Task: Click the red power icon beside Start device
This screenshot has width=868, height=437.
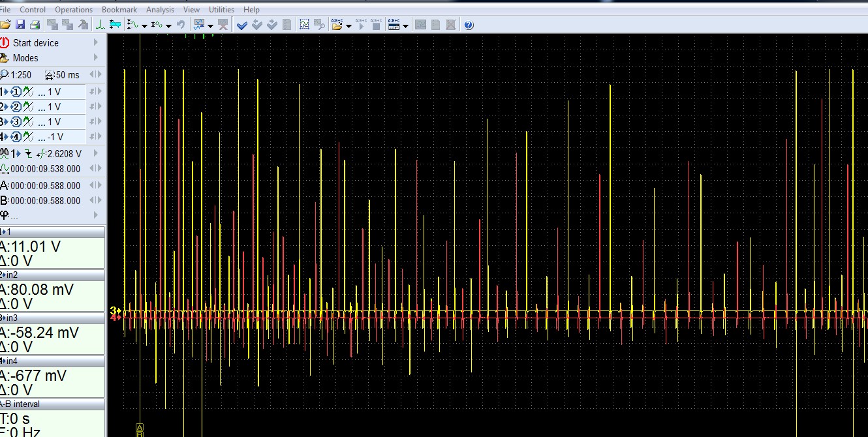Action: (5, 42)
